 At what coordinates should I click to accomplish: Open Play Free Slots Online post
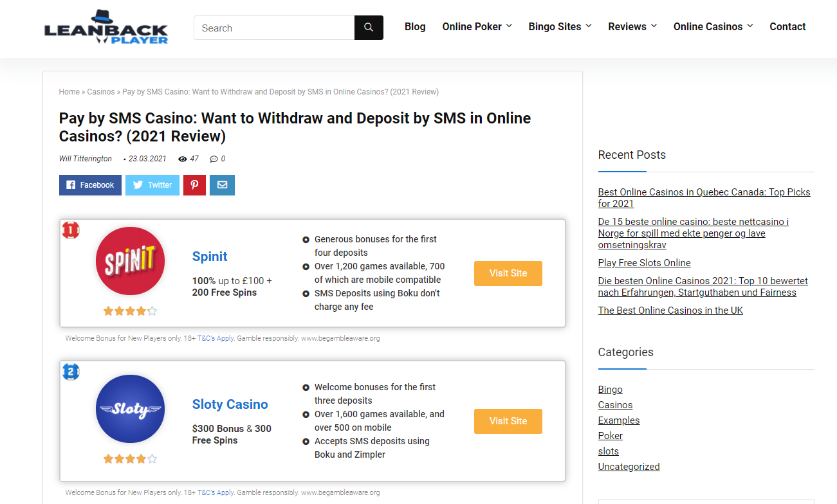(644, 263)
